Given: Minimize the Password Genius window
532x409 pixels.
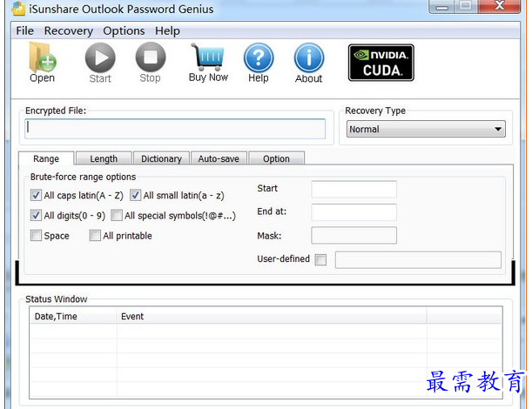Looking at the screenshot, I should pos(441,7).
